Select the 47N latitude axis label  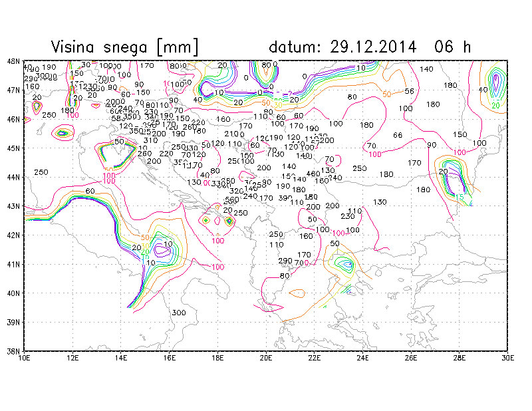click(13, 90)
